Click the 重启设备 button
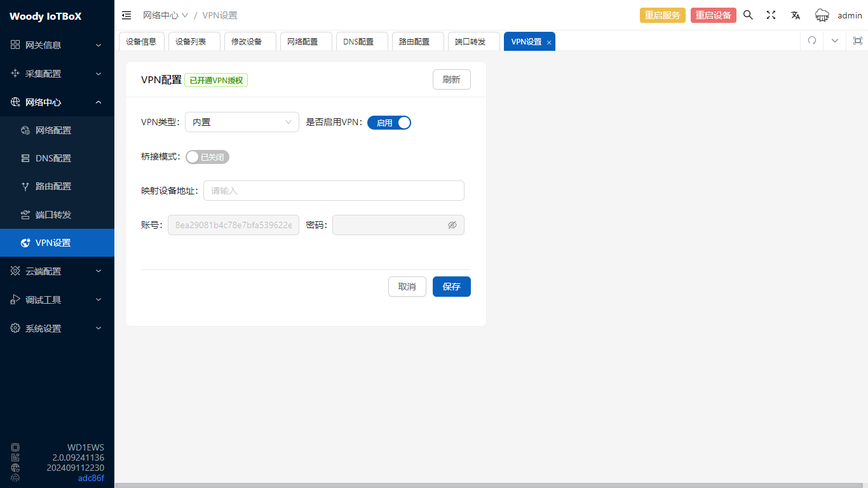This screenshot has width=868, height=488. tap(713, 15)
